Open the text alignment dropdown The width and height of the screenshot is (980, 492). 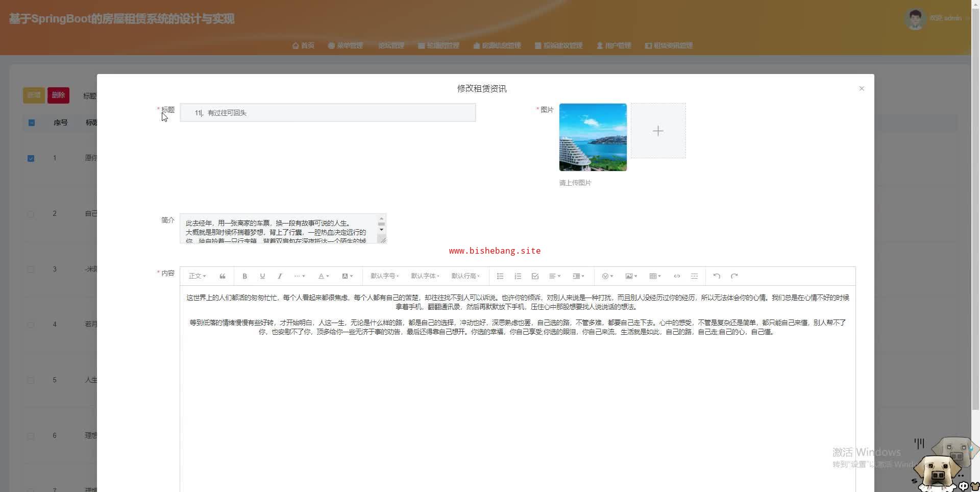(554, 276)
